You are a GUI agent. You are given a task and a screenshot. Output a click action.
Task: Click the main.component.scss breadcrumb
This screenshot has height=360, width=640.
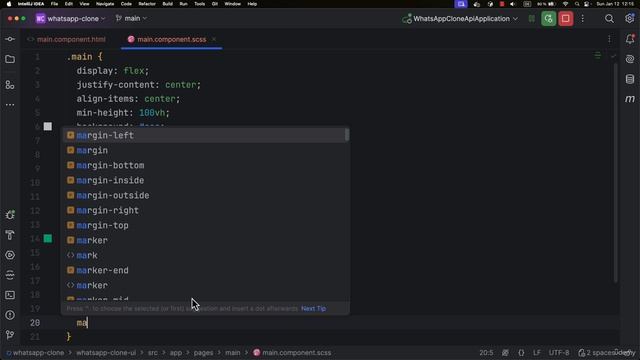tap(292, 353)
